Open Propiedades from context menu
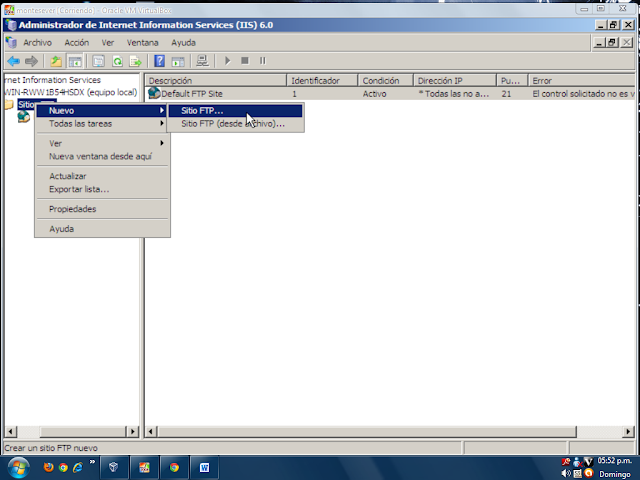Viewport: 640px width, 480px height. click(x=101, y=209)
